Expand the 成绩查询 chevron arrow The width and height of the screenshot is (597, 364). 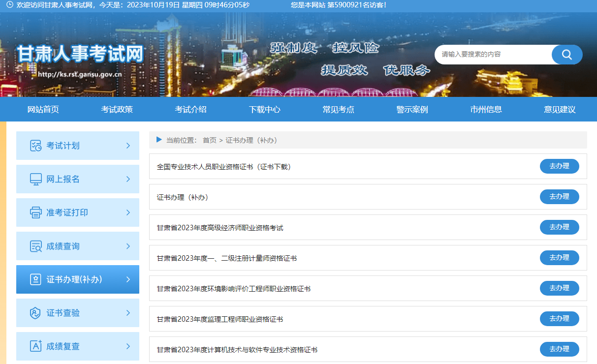(x=128, y=246)
